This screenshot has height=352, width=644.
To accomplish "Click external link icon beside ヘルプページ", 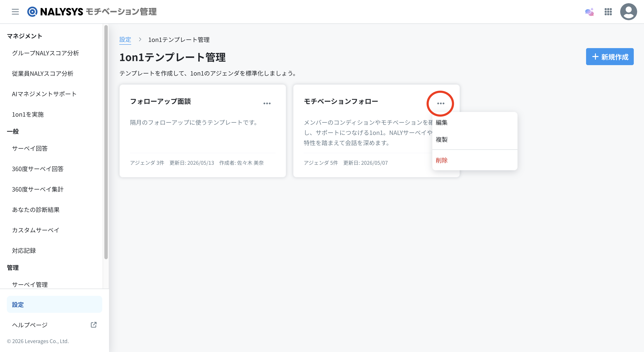I will coord(93,325).
